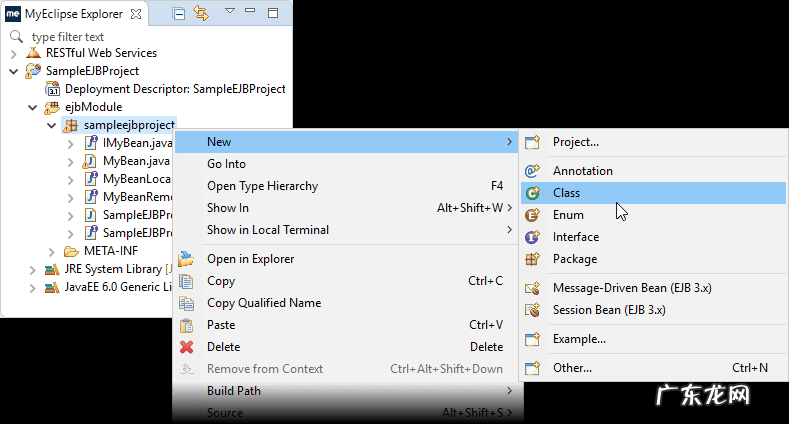
Task: Select Copy Qualified Name menu item
Action: 264,303
